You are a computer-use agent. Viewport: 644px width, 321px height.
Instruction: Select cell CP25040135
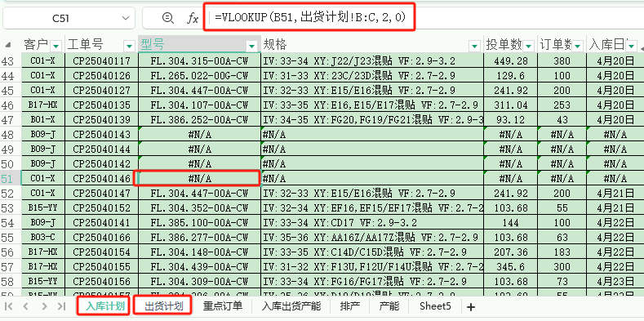(x=101, y=105)
